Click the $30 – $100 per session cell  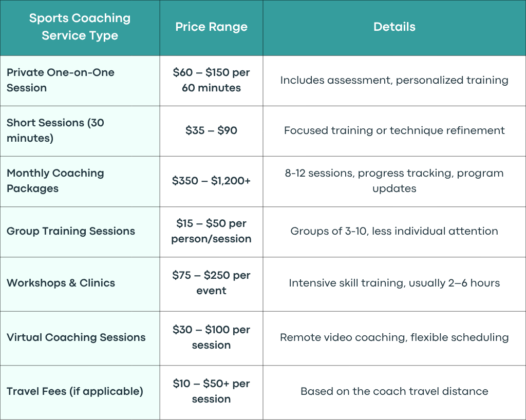211,337
